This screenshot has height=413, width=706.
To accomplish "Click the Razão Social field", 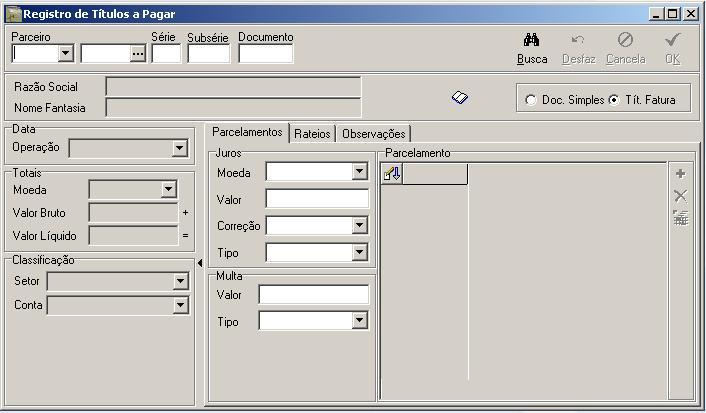I will [x=233, y=86].
